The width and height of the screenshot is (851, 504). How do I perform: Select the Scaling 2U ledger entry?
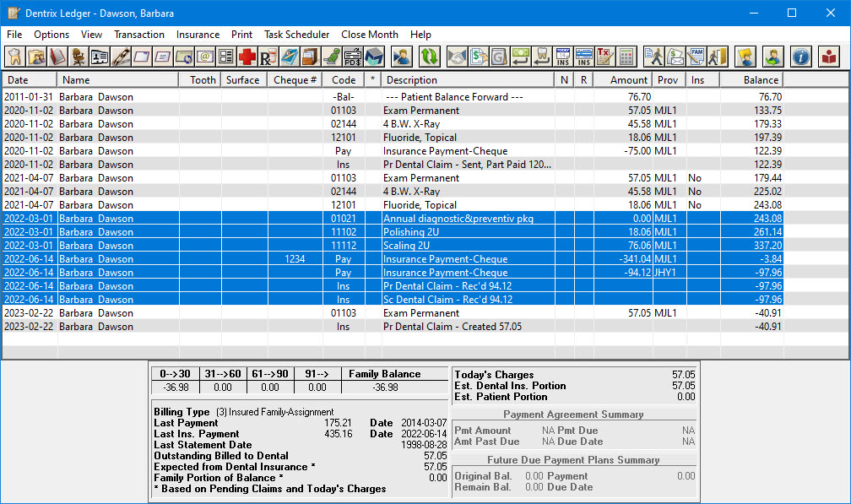click(422, 246)
